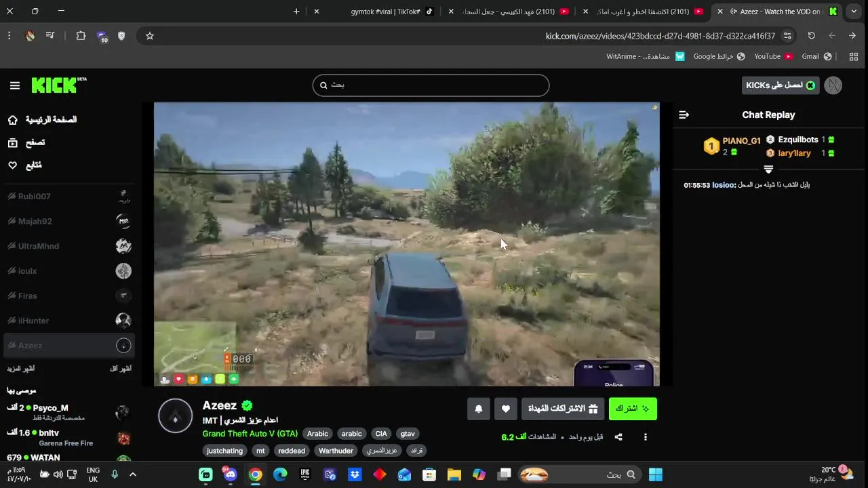Open the profile avatar menu
The width and height of the screenshot is (868, 488).
point(833,85)
